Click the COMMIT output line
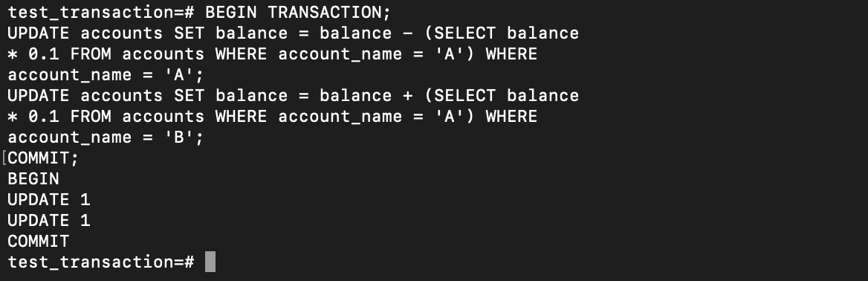Screen dimensions: 868x281 (38, 241)
